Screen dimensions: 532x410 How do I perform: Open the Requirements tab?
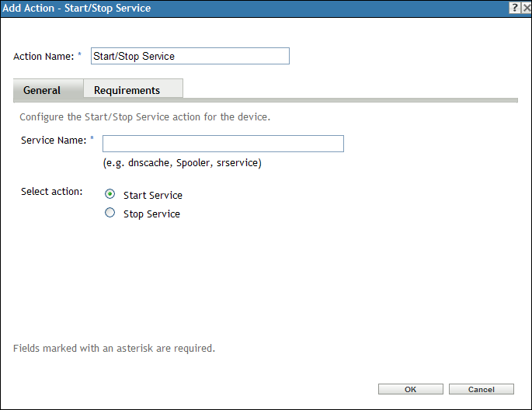(127, 90)
